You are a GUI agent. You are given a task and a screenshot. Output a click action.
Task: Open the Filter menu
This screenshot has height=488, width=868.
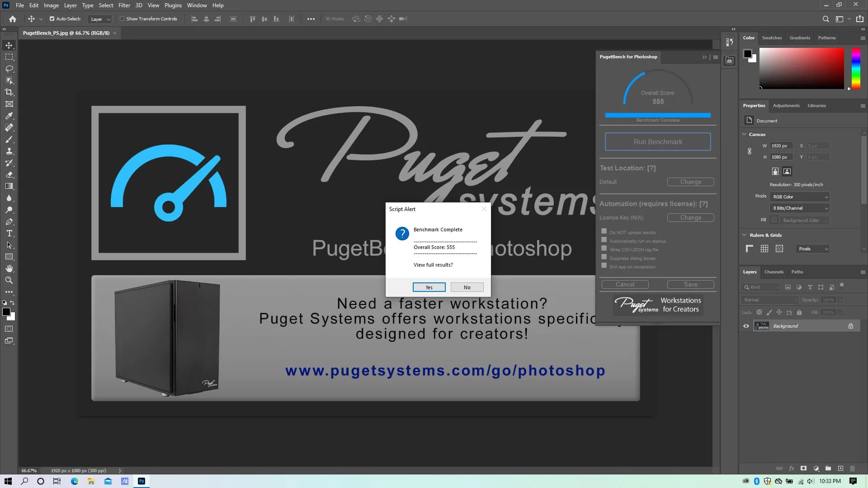point(124,5)
